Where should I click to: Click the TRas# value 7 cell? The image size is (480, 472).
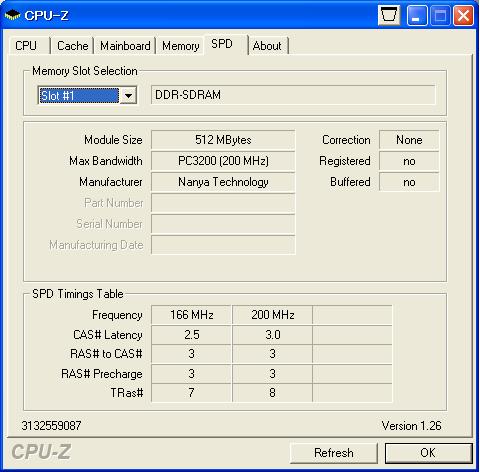[x=191, y=393]
